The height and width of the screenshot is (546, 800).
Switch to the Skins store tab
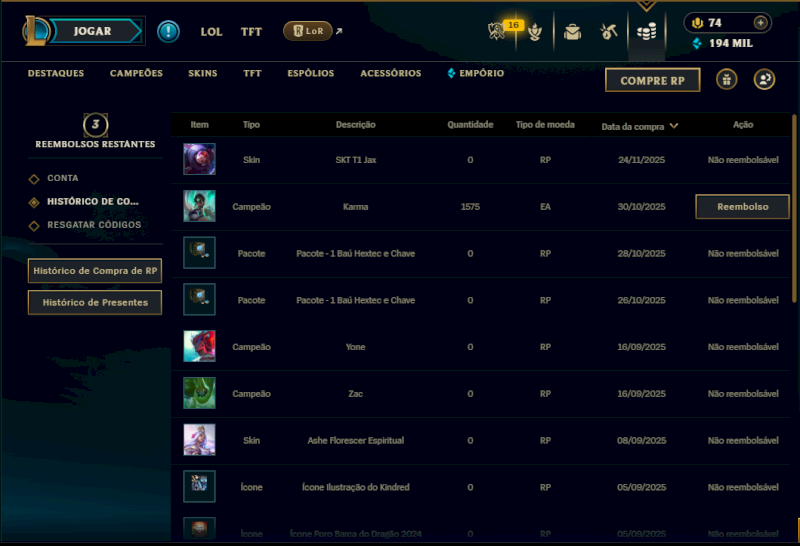point(203,73)
